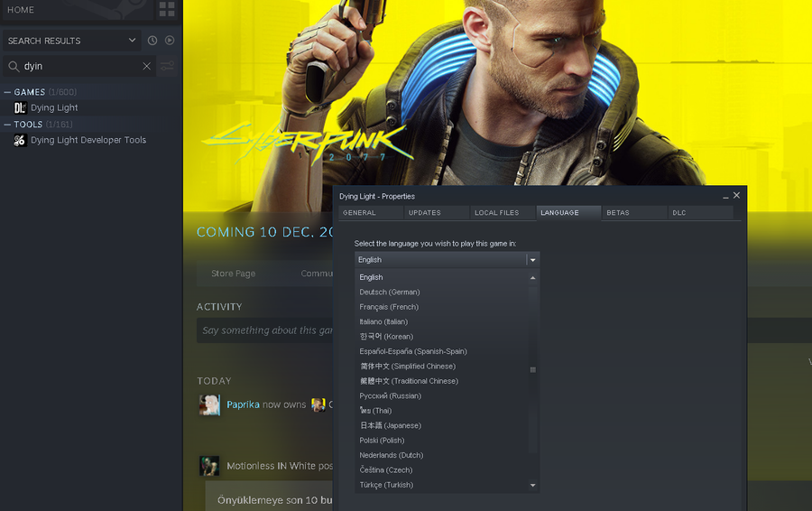Click the language list scrollbar thumb
This screenshot has width=812, height=511.
coord(532,369)
